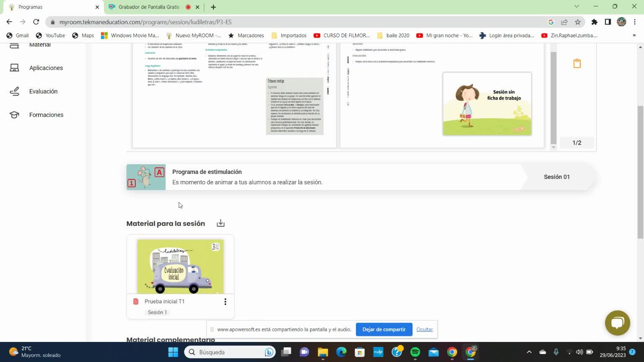Screen dimensions: 644x362
Task: Show hidden system tray icons
Action: click(x=529, y=352)
